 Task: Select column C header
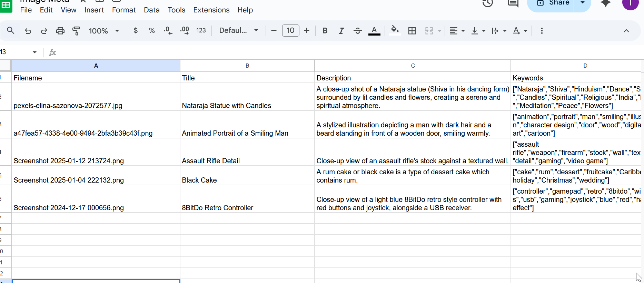[x=413, y=66]
